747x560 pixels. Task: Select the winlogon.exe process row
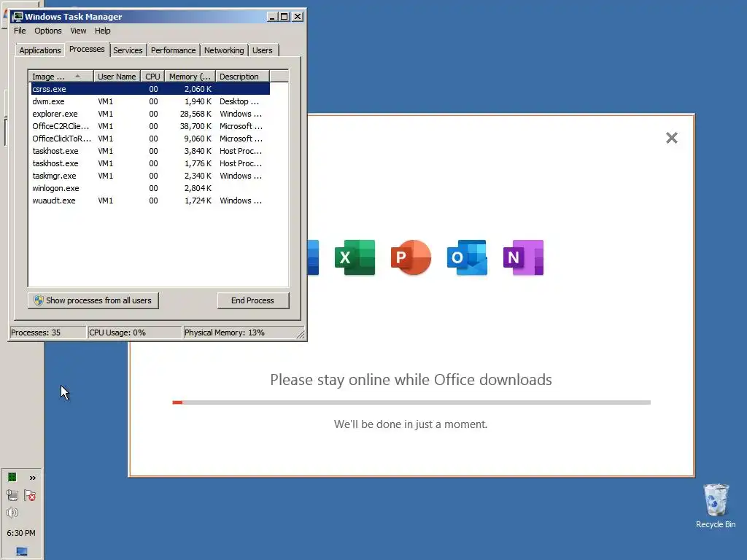click(150, 188)
